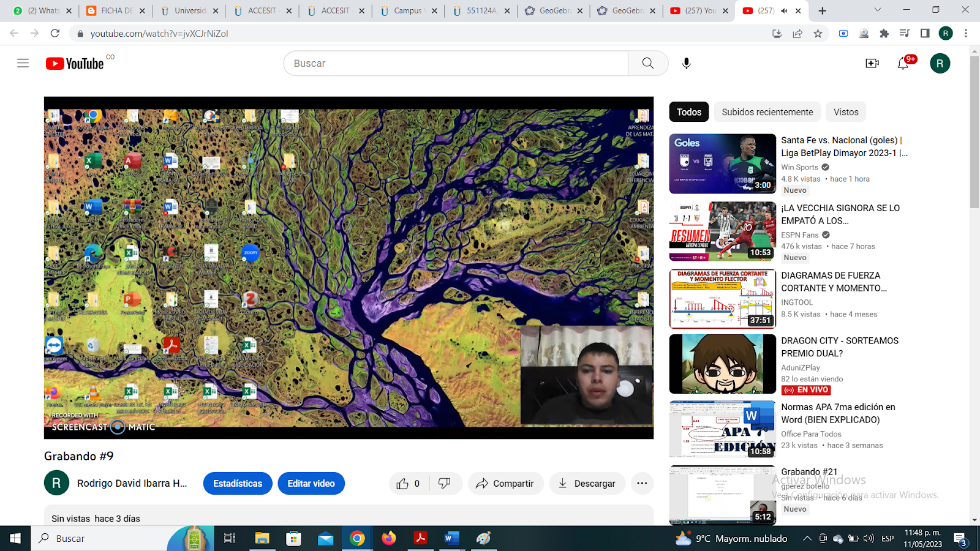The image size is (980, 551).
Task: Show hidden system tray icons
Action: (x=807, y=538)
